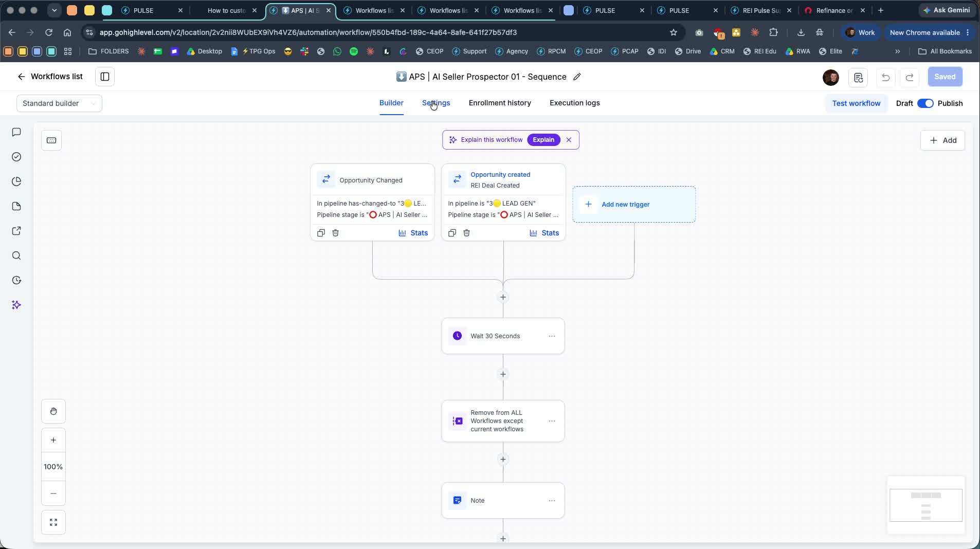Open the document notes sidebar icon
Image resolution: width=980 pixels, height=549 pixels.
16,206
